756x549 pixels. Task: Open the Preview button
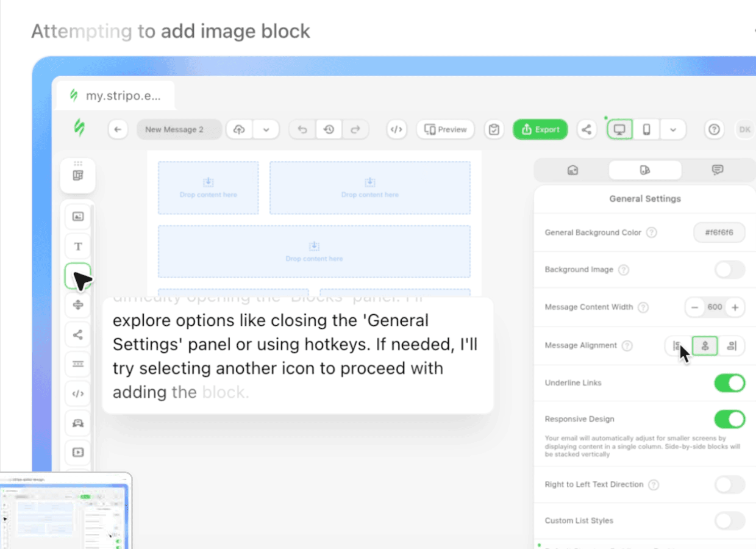point(445,129)
